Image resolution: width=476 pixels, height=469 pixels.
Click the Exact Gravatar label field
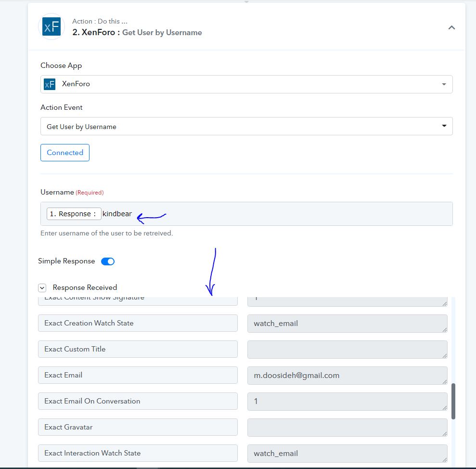(x=138, y=427)
